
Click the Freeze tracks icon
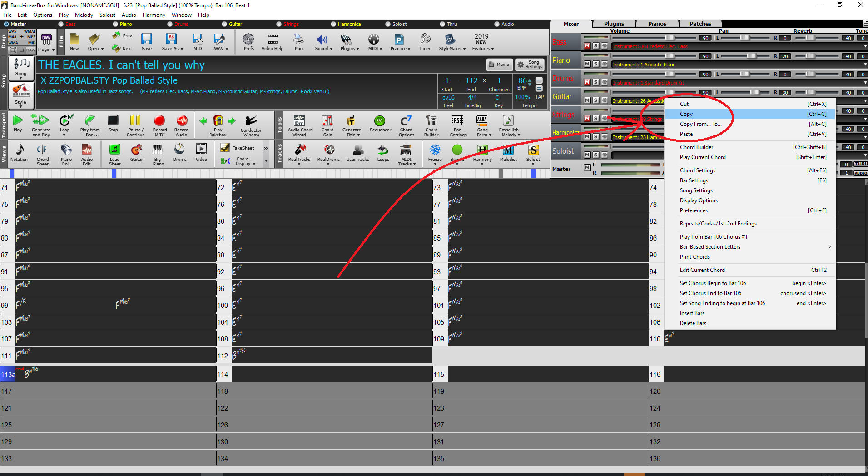435,154
